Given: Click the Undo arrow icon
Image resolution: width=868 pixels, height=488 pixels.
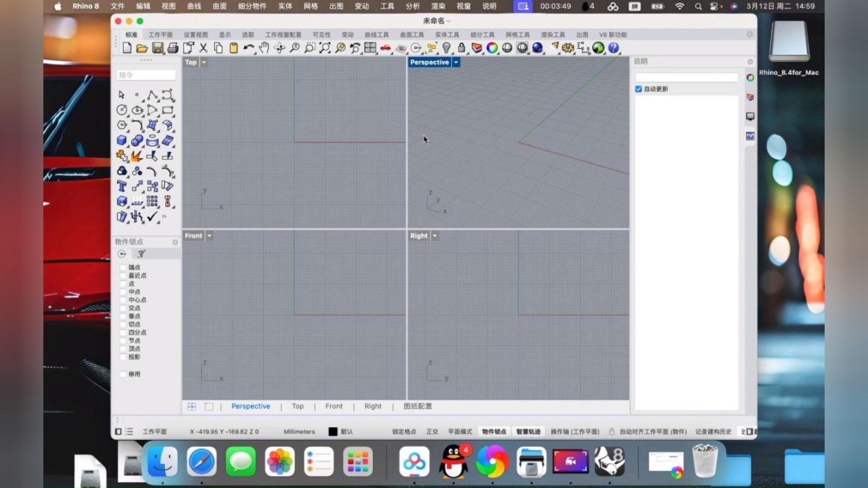Looking at the screenshot, I should [249, 48].
